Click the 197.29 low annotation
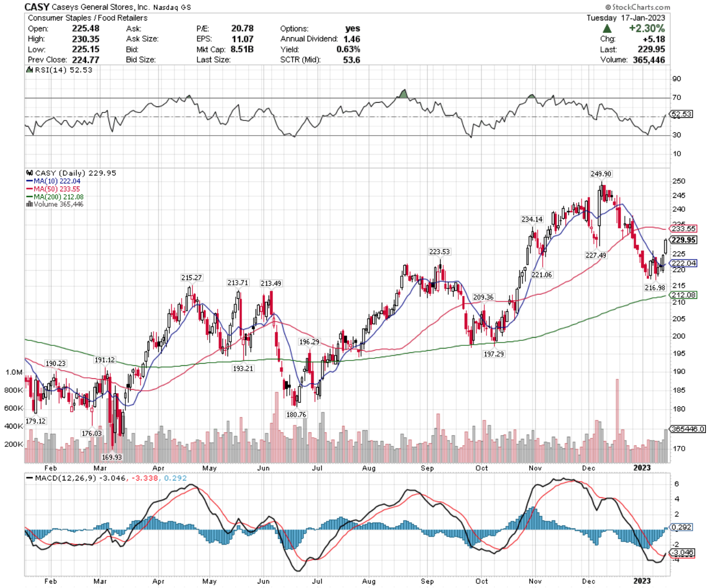The image size is (707, 588). [493, 354]
